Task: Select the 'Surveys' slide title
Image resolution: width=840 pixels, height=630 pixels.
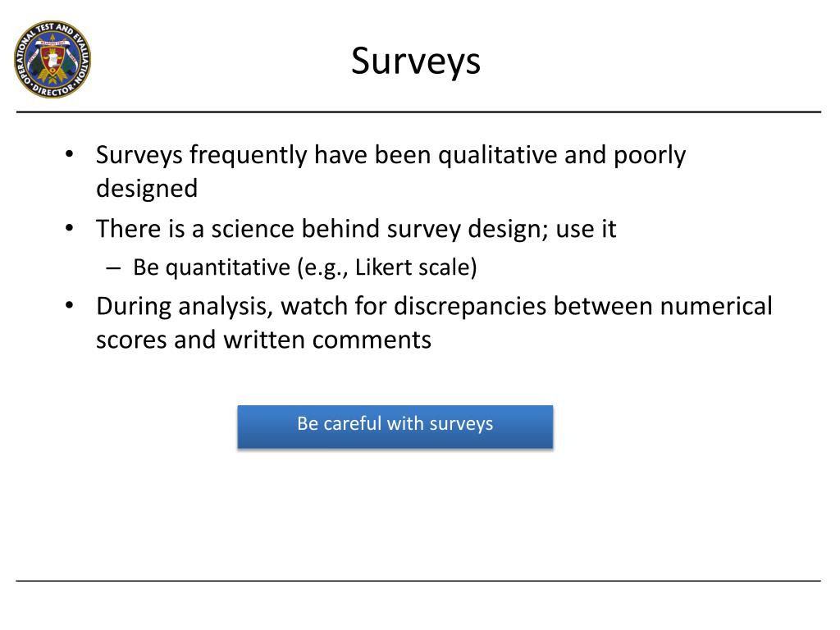Action: click(x=416, y=62)
